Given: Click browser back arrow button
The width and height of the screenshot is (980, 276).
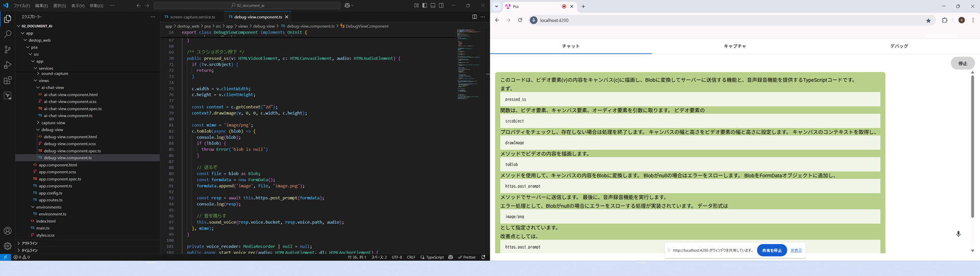Looking at the screenshot, I should [x=497, y=20].
